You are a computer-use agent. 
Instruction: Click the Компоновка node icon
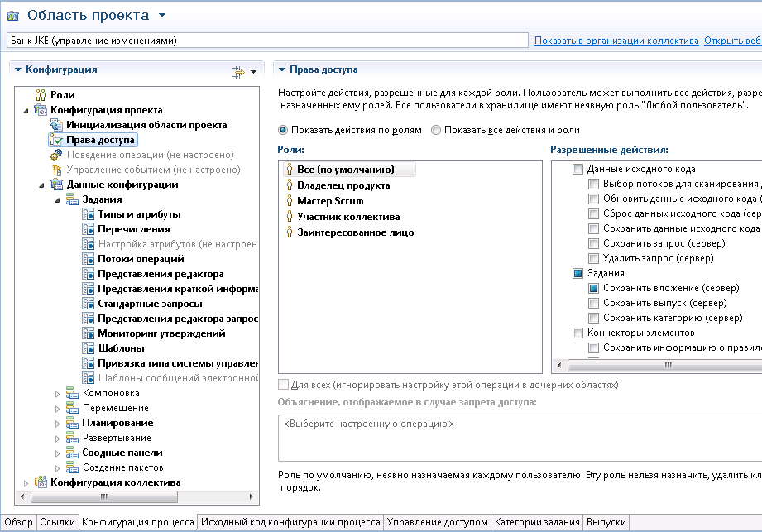pos(73,393)
